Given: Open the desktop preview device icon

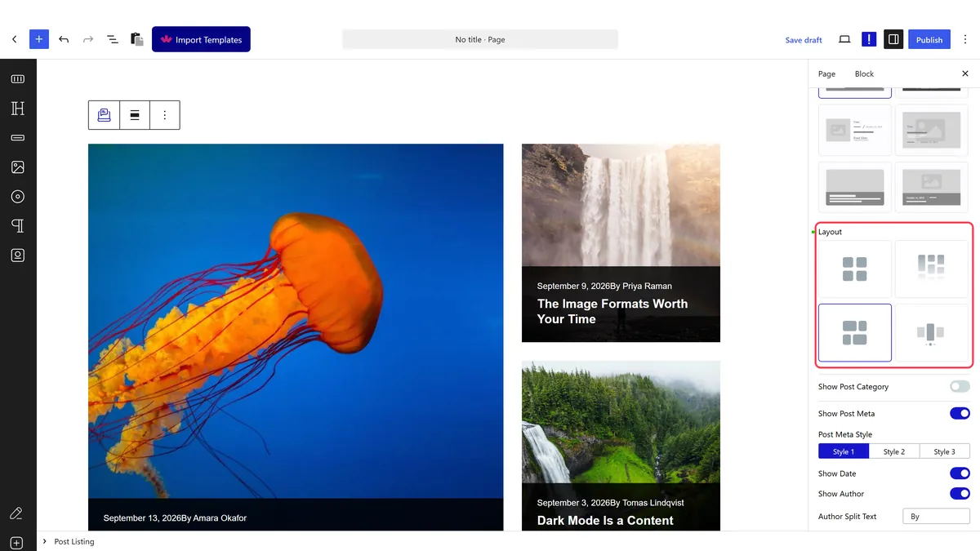Looking at the screenshot, I should pyautogui.click(x=844, y=39).
